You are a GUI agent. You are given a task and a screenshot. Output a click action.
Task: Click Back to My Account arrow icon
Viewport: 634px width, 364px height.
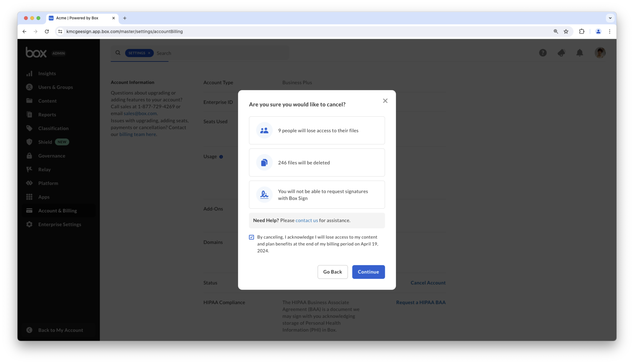[29, 330]
